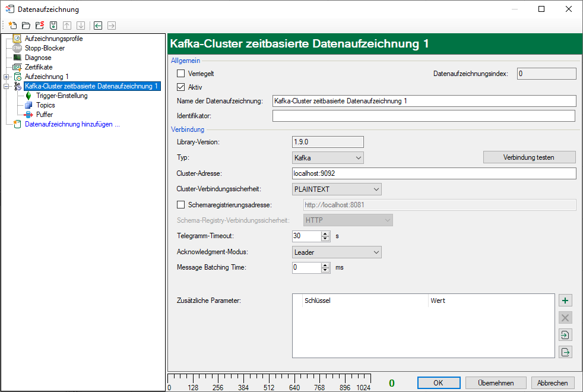
Task: Uncheck the Aktiv checkbox
Action: click(181, 87)
